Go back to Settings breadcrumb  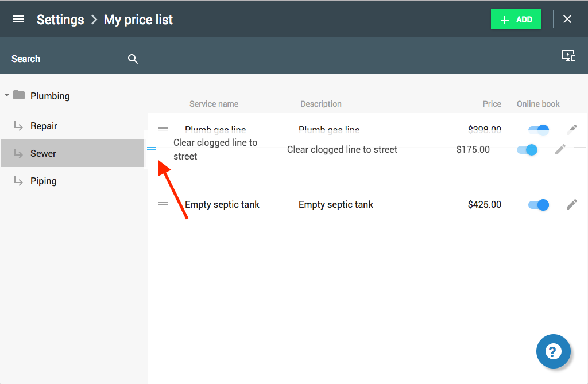click(60, 20)
